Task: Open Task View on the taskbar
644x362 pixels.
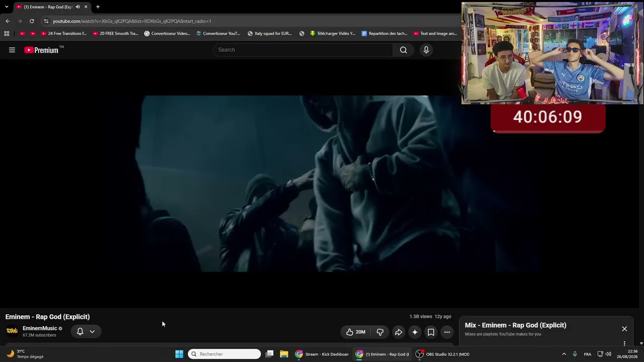Action: (270, 354)
